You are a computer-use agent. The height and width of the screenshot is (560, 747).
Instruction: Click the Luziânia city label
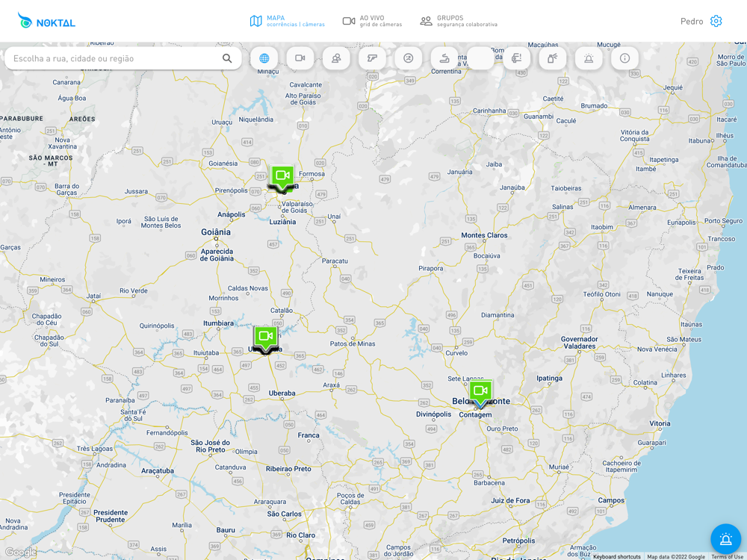(x=282, y=222)
